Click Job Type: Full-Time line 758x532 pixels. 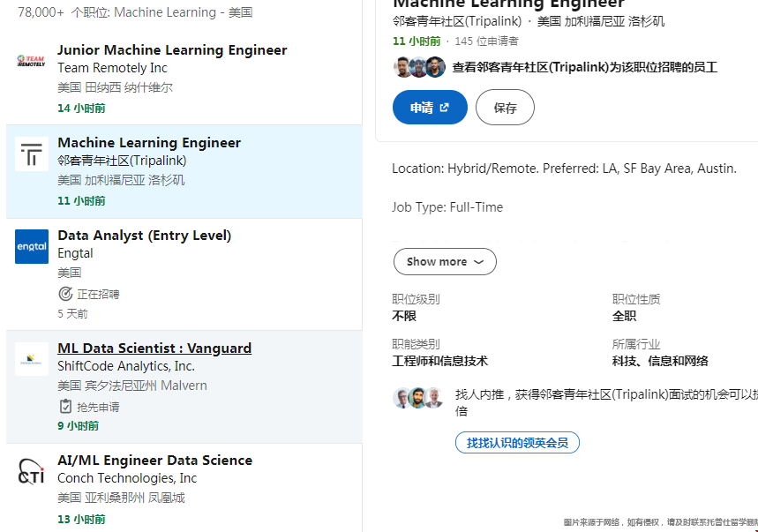[x=447, y=207]
